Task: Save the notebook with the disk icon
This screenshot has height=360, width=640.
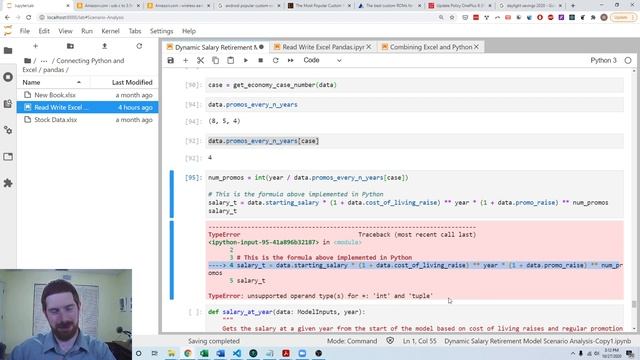Action: tap(171, 60)
